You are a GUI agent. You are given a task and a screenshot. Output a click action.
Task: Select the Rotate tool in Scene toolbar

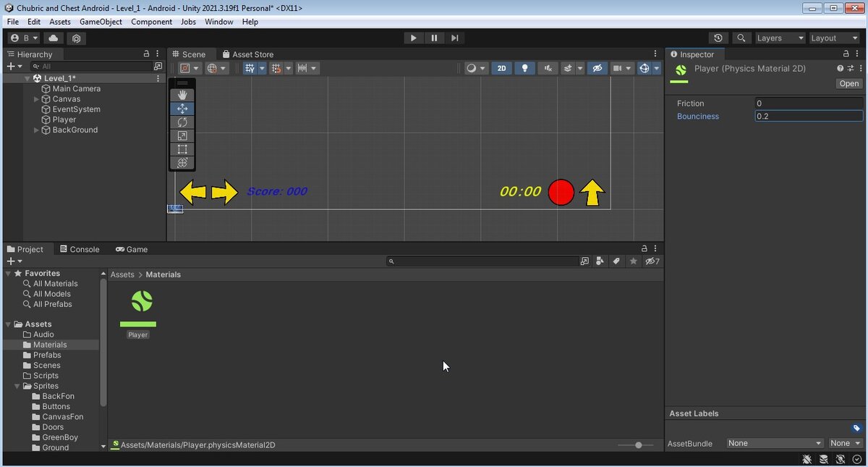(182, 122)
